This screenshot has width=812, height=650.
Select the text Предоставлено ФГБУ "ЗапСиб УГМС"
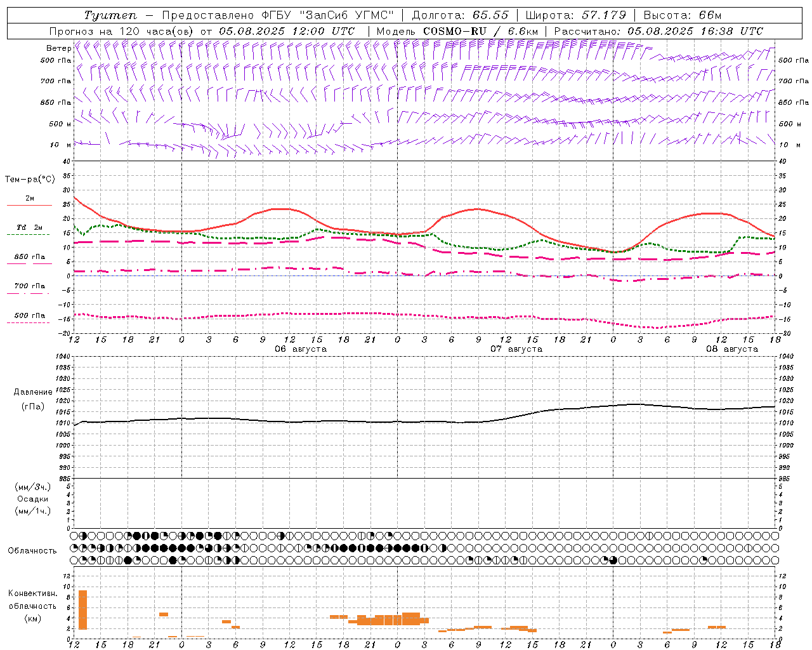(278, 15)
